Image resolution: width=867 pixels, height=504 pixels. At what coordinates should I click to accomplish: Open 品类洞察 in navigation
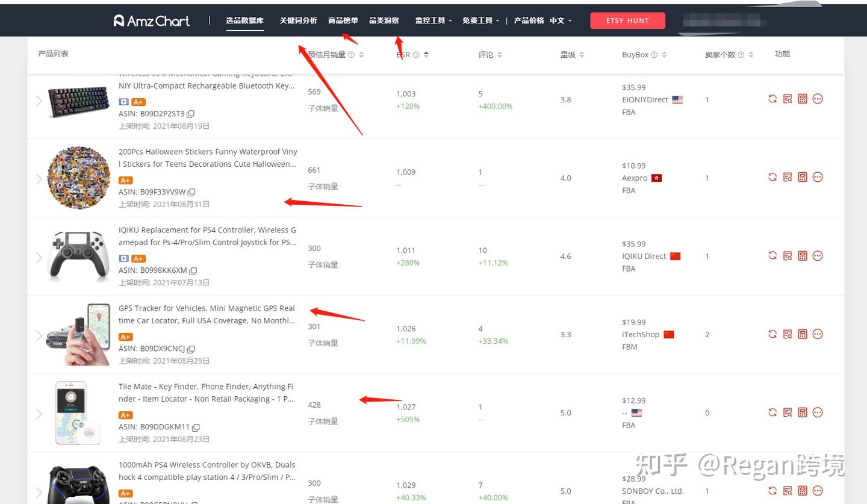pyautogui.click(x=384, y=20)
